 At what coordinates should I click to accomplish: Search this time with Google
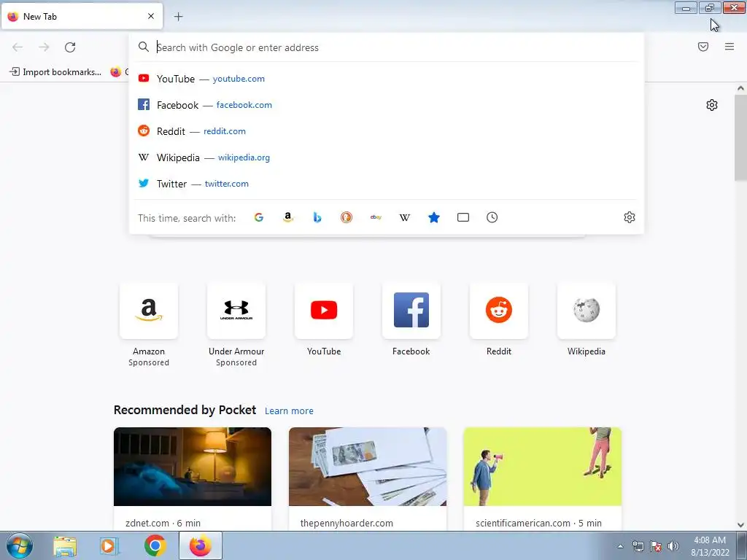(x=259, y=217)
